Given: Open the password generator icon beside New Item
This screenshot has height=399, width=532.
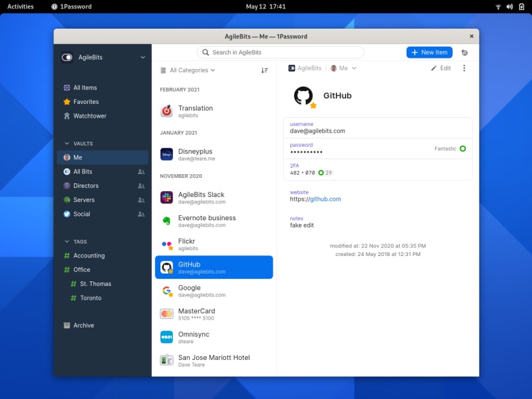Looking at the screenshot, I should (464, 53).
